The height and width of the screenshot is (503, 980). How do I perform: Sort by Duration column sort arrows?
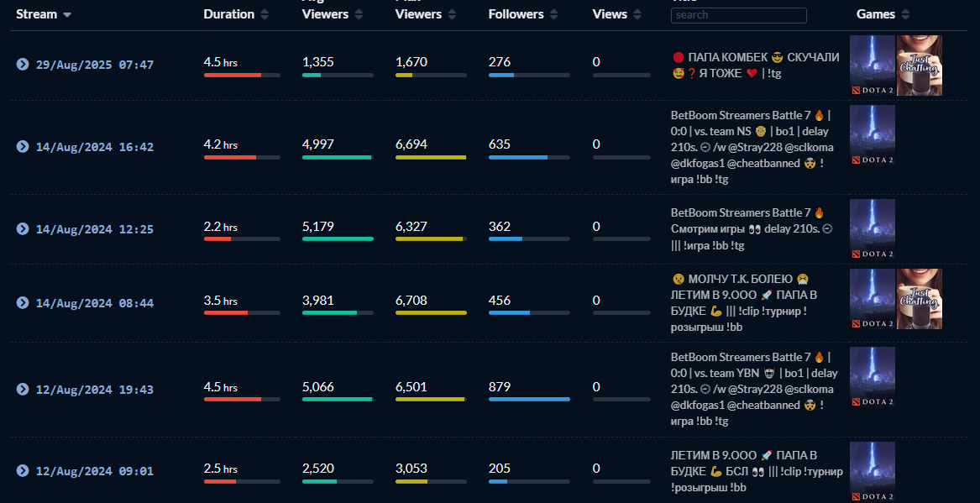265,14
